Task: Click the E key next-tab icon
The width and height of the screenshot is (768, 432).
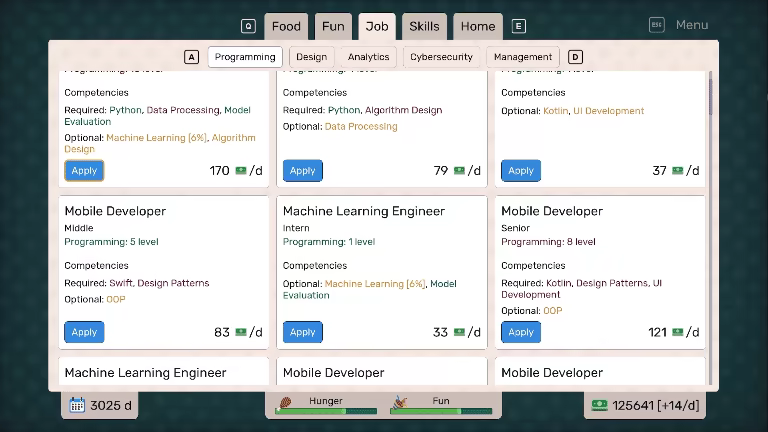Action: 519,26
